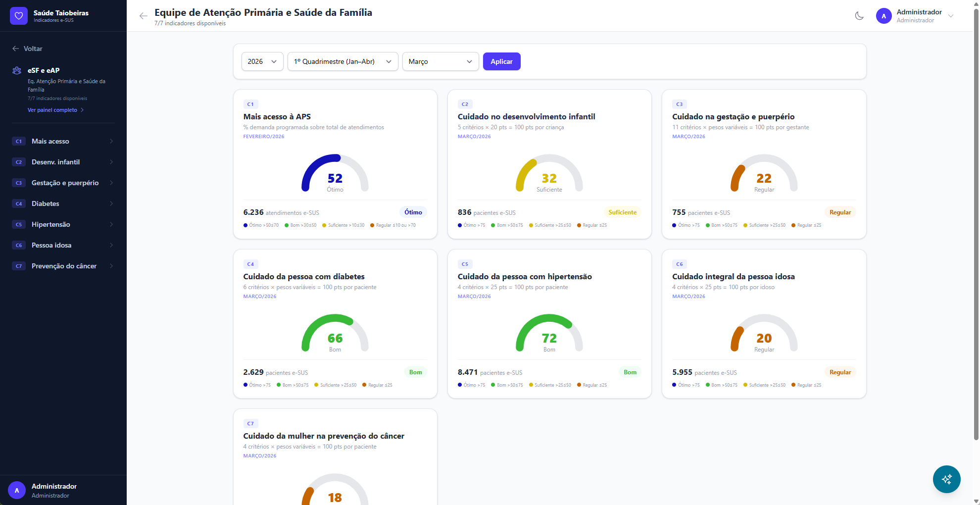Click the Administrator avatar at sidebar bottom
Image resolution: width=980 pixels, height=505 pixels.
click(16, 490)
